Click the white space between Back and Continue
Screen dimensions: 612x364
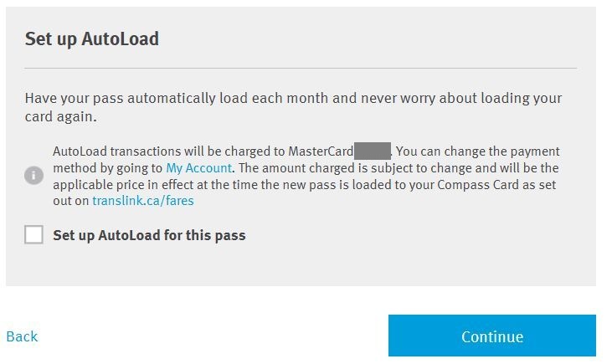click(209, 336)
